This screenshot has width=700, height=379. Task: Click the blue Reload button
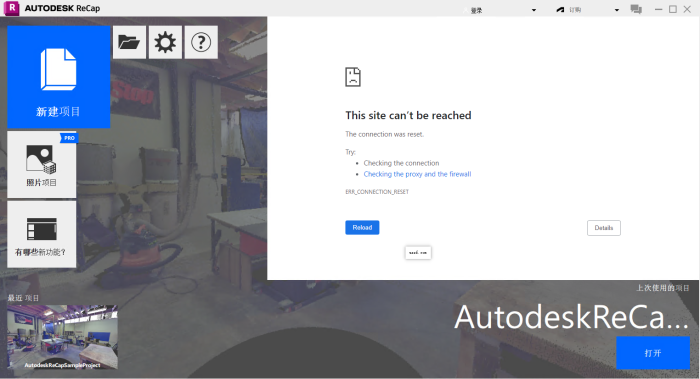(362, 228)
